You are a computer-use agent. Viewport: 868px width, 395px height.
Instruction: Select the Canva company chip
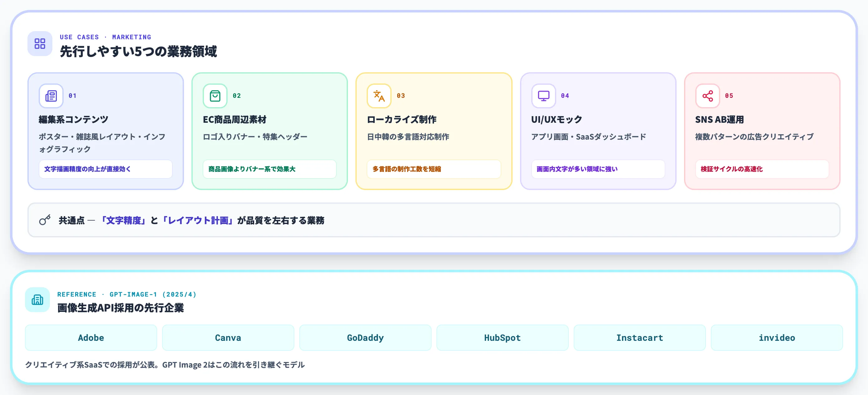(x=228, y=337)
